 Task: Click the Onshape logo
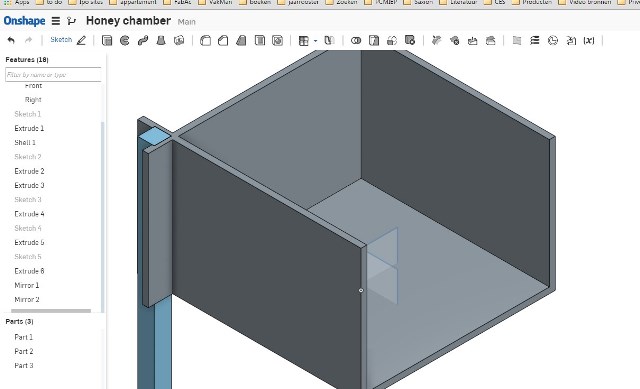[24, 21]
